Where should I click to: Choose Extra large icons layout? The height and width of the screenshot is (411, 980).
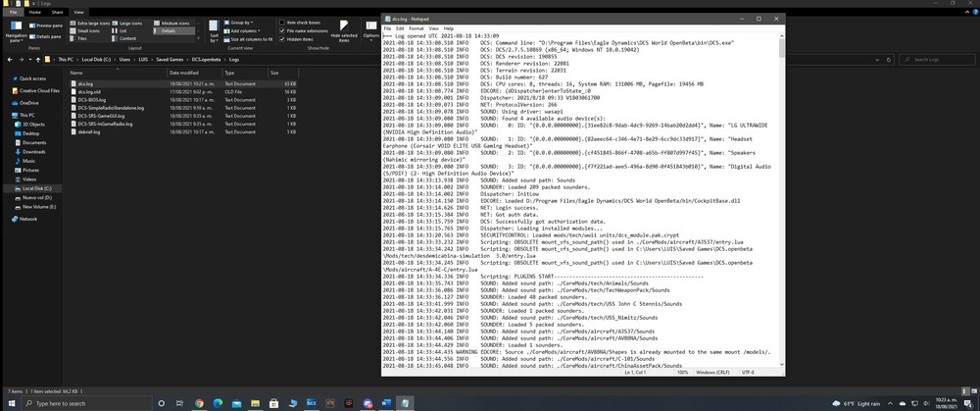pos(88,24)
